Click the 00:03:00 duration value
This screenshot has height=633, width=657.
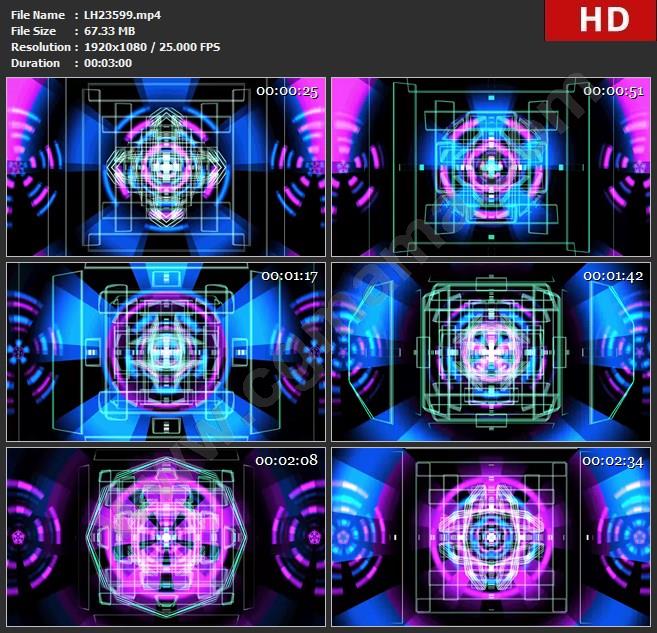pos(108,63)
